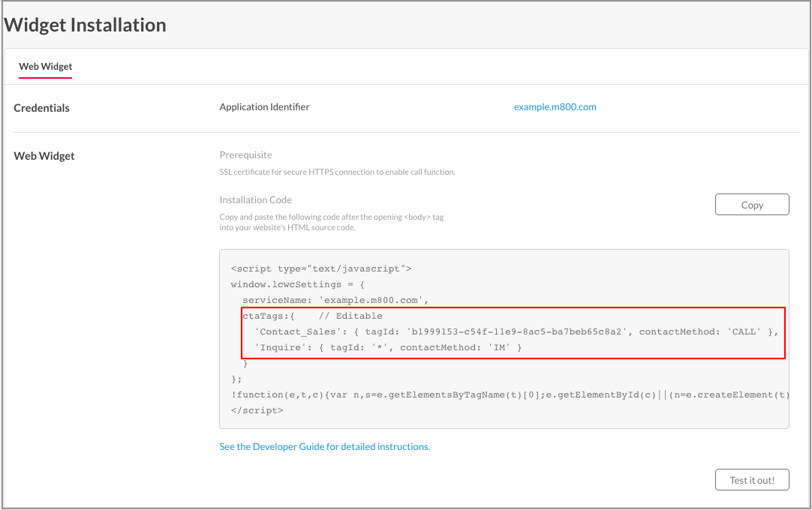Copy the installation code with Copy button

pos(752,205)
